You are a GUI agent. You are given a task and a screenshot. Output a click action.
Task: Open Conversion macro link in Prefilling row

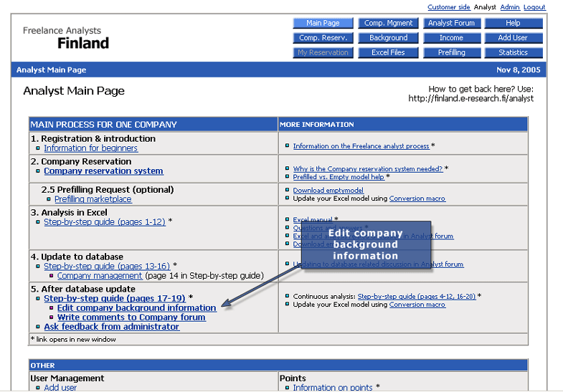(417, 199)
